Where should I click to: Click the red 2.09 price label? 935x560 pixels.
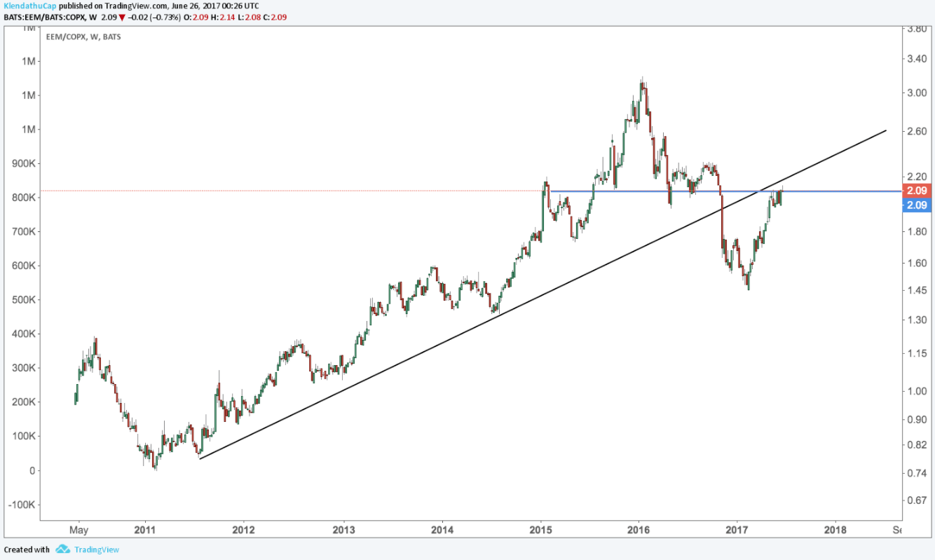pos(917,191)
